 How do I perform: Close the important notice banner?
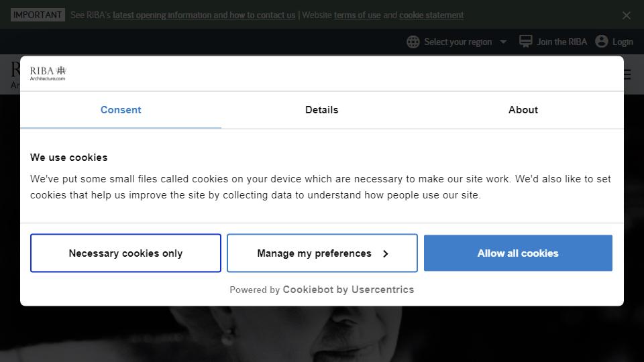pos(627,15)
